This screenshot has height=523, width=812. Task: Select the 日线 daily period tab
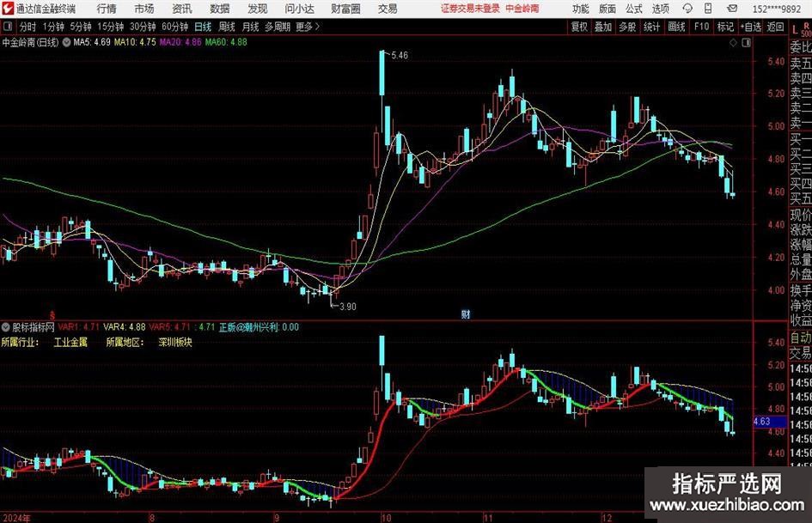click(203, 27)
